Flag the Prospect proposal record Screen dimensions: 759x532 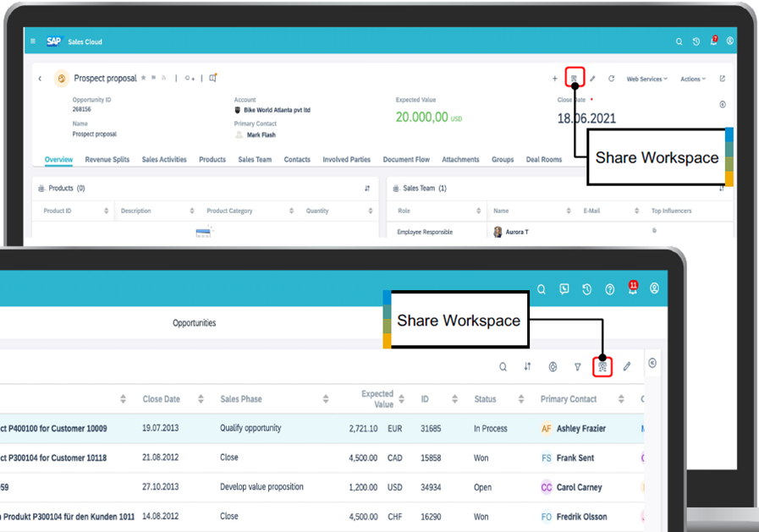pos(153,77)
